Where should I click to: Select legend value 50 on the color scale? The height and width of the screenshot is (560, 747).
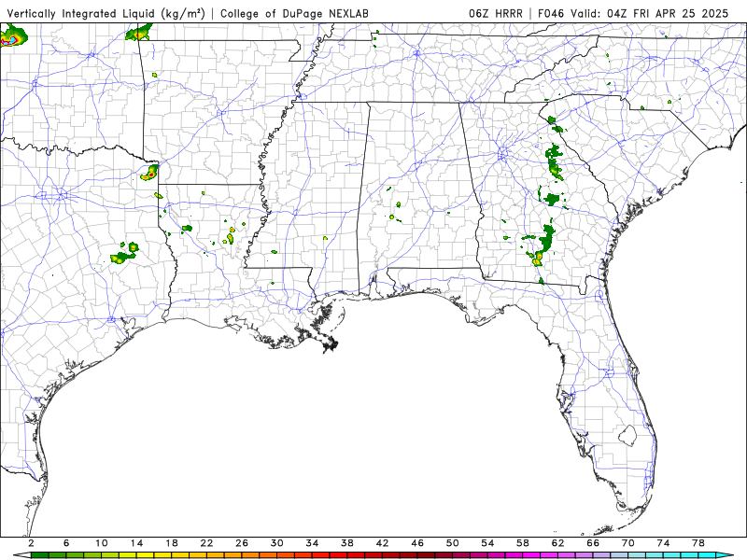pyautogui.click(x=453, y=543)
